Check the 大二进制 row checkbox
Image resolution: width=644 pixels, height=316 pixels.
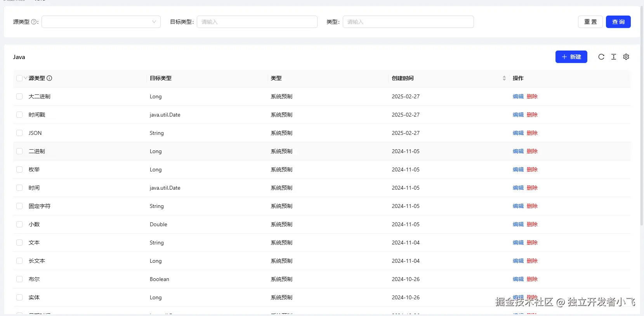(19, 96)
